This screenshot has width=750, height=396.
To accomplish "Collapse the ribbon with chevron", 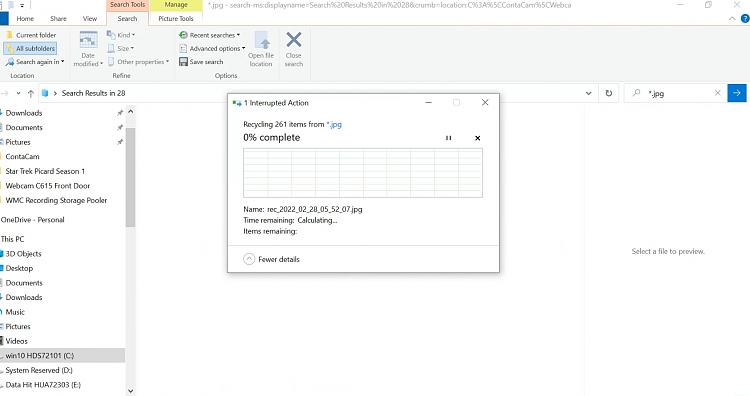I will click(732, 19).
